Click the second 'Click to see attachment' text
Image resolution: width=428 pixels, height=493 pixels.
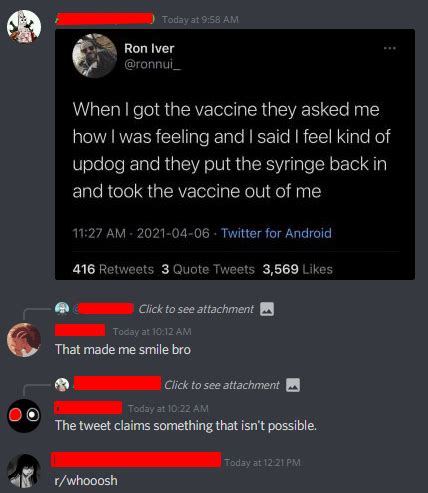pos(222,385)
